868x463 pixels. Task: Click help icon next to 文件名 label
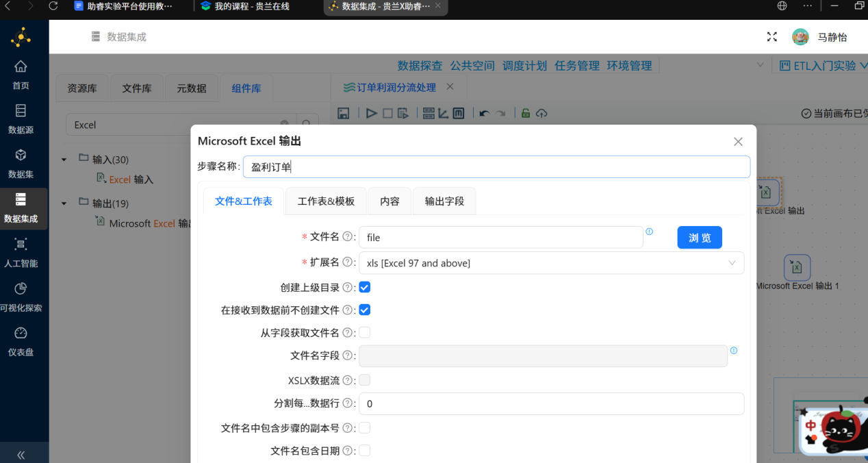[x=347, y=236]
